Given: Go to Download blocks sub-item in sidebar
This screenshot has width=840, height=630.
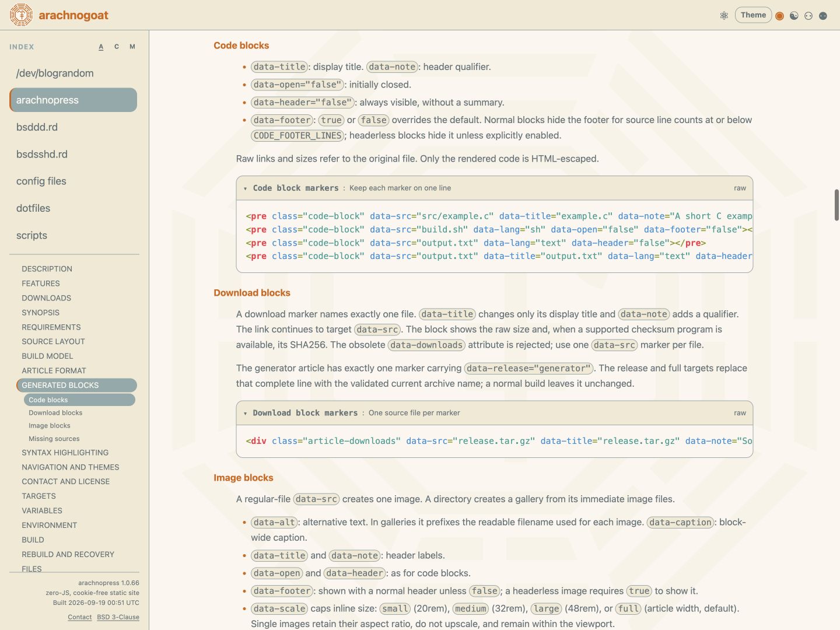Looking at the screenshot, I should tap(55, 412).
